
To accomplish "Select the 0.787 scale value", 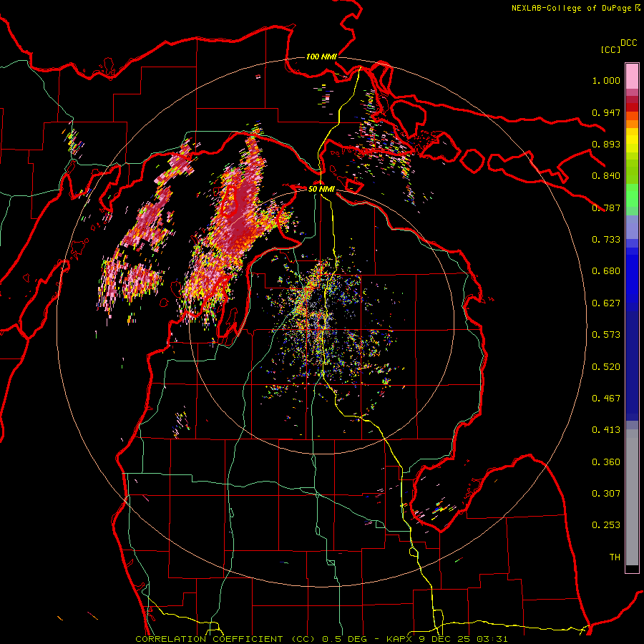I will click(606, 208).
